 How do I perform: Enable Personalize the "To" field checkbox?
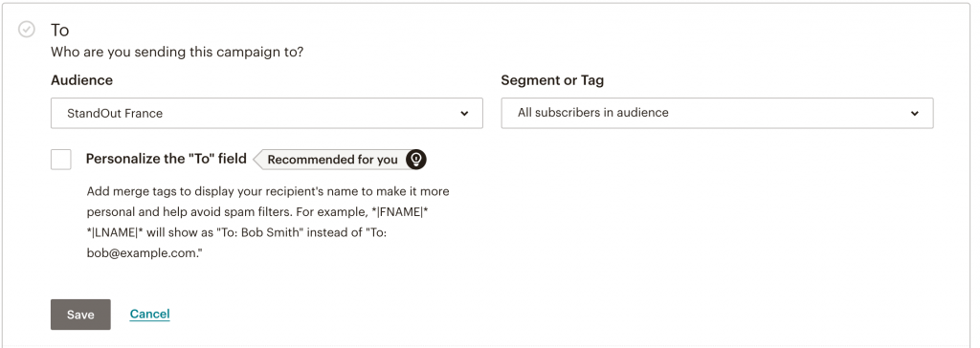(x=61, y=160)
